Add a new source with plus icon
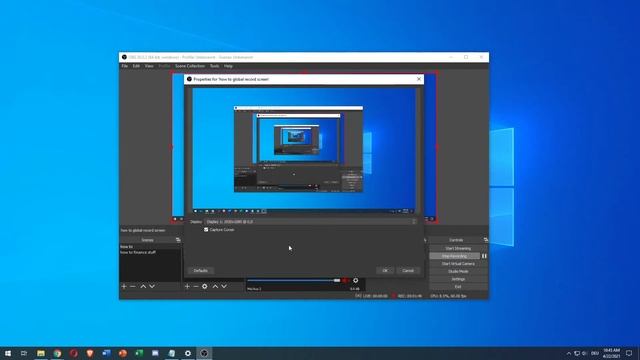Screen dimensions: 640x360 pos(187,287)
